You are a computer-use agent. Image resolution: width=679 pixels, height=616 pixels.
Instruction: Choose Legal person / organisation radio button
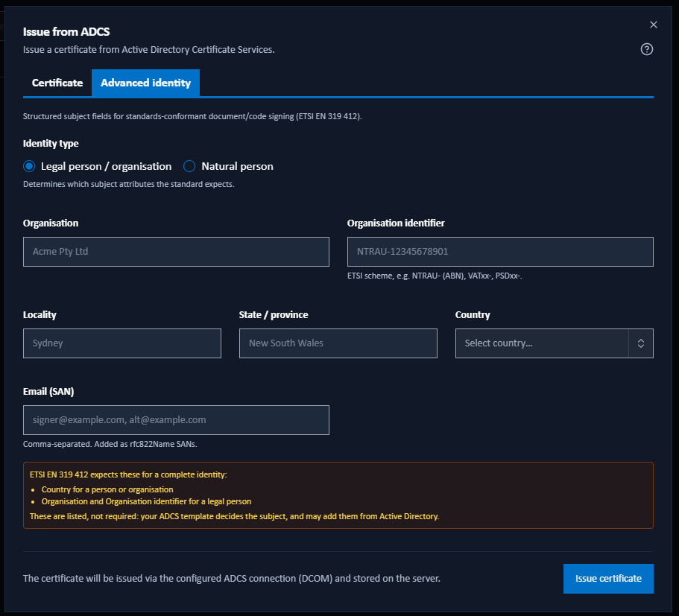[x=29, y=166]
